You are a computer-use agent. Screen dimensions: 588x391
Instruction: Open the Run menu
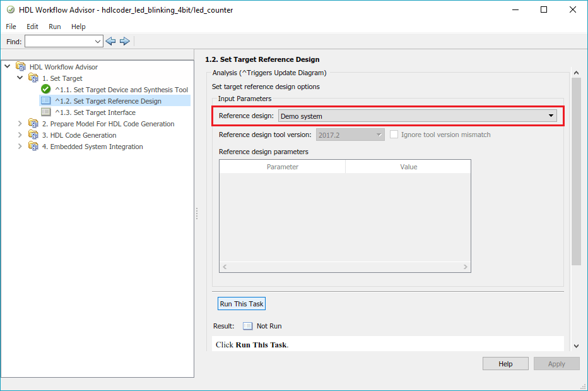55,27
